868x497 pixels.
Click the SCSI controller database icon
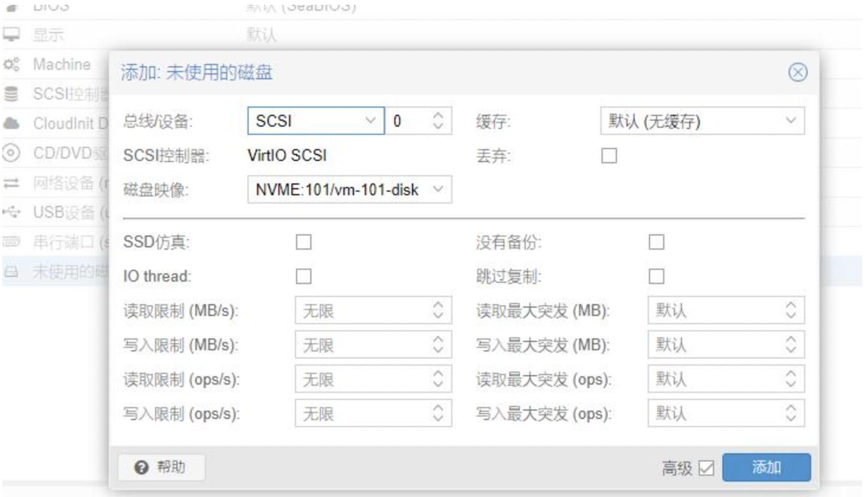(x=11, y=93)
